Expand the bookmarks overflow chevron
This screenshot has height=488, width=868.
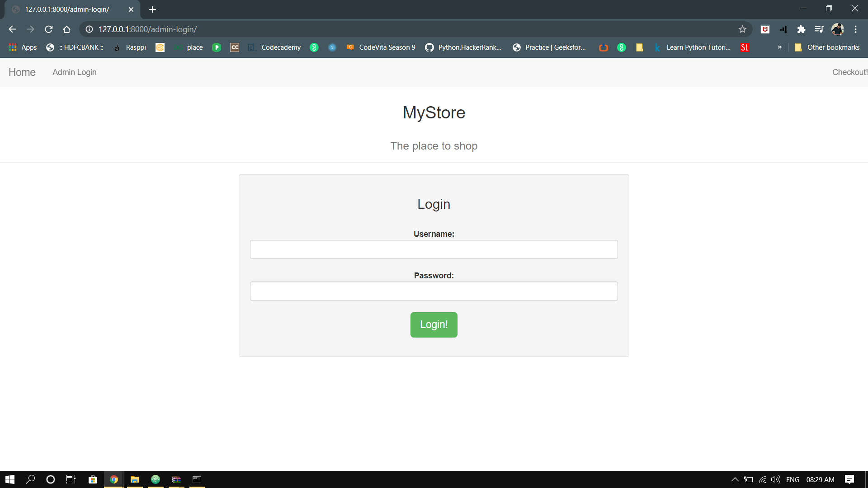(x=779, y=47)
